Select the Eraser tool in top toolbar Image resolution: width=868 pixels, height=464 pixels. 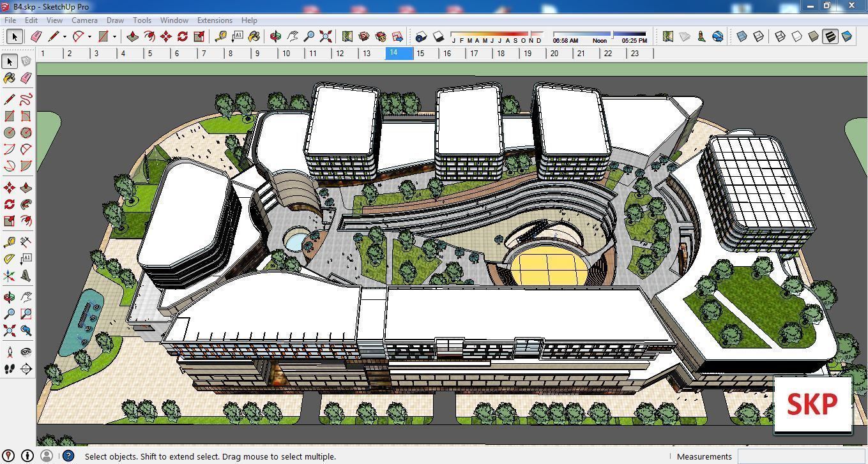(36, 36)
